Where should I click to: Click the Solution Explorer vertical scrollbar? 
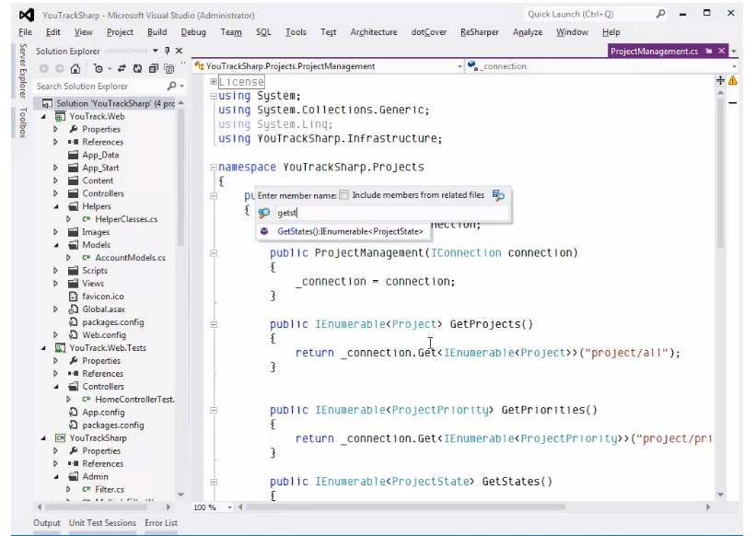tap(180, 178)
